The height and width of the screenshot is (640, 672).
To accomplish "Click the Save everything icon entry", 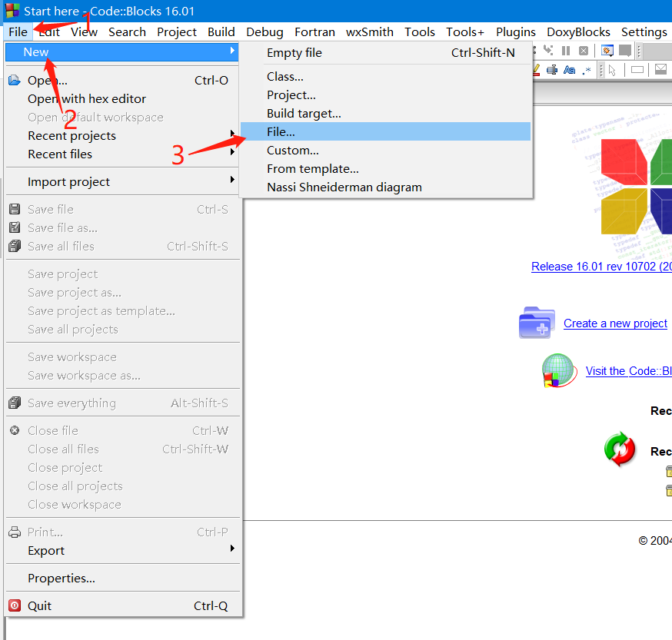I will [x=15, y=403].
